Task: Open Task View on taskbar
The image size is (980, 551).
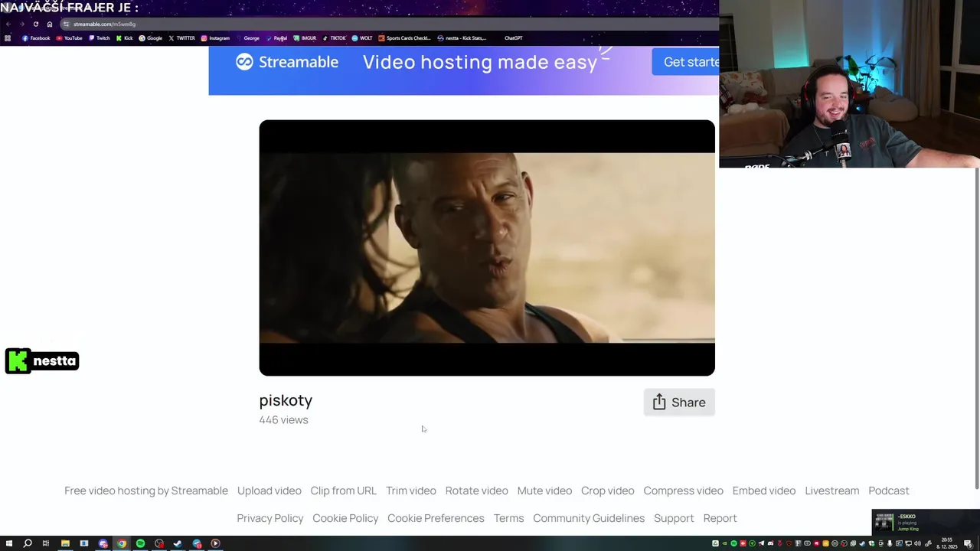Action: [46, 543]
